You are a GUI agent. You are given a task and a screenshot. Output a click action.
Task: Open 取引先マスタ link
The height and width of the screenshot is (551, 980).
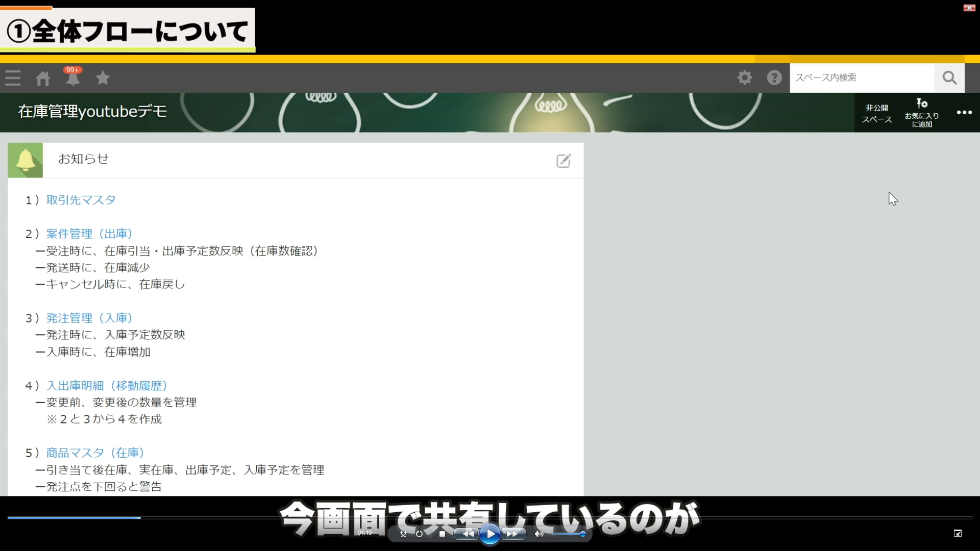[81, 200]
